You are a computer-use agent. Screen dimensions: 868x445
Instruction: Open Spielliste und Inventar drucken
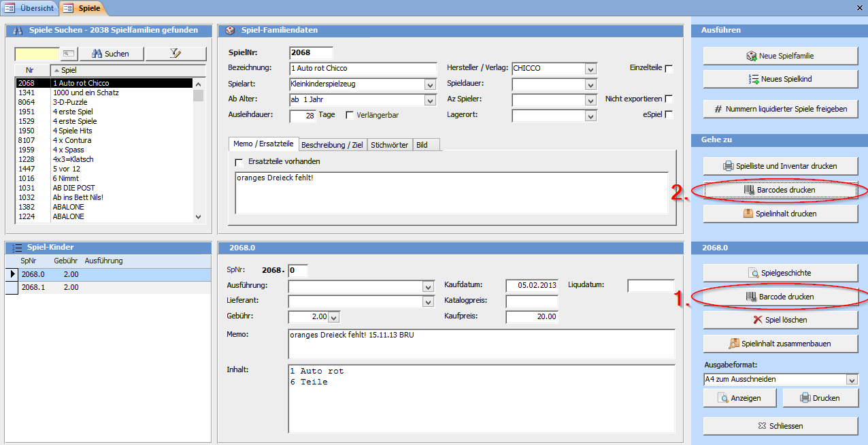pyautogui.click(x=780, y=166)
